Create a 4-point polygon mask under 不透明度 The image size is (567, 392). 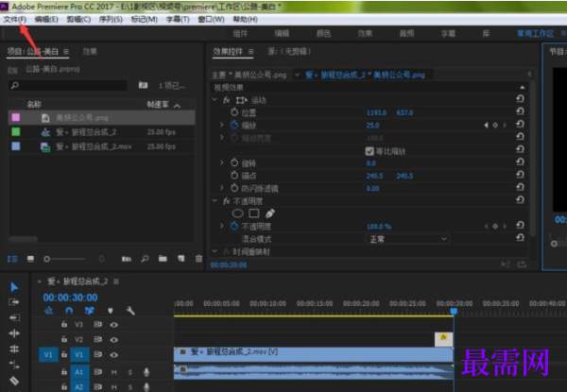tap(254, 213)
